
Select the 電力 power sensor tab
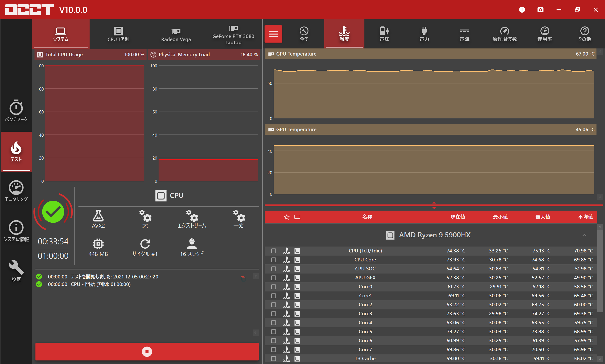point(424,34)
